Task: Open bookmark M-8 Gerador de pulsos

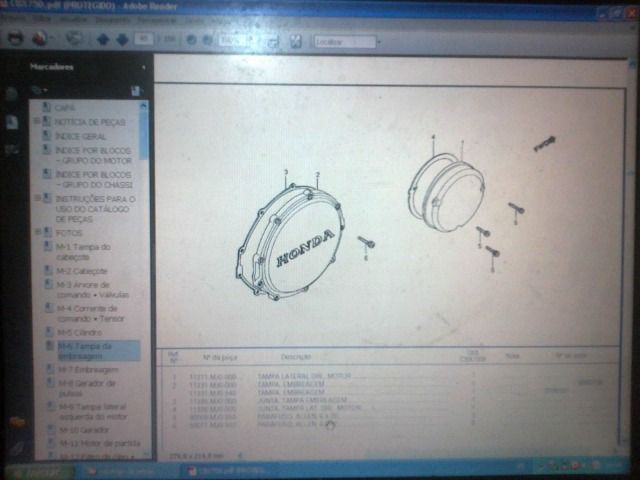Action: [87, 388]
